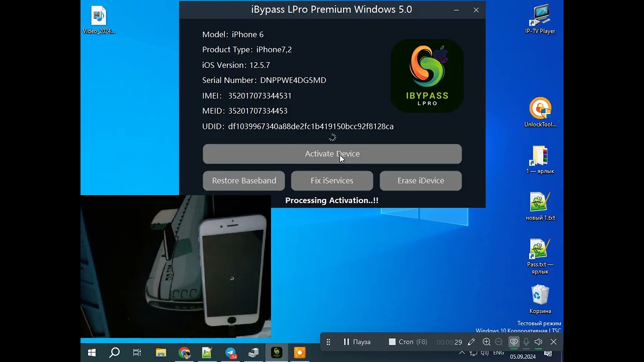This screenshot has height=362, width=644.
Task: Mute the microphone in the recording toolbar
Action: [526, 341]
